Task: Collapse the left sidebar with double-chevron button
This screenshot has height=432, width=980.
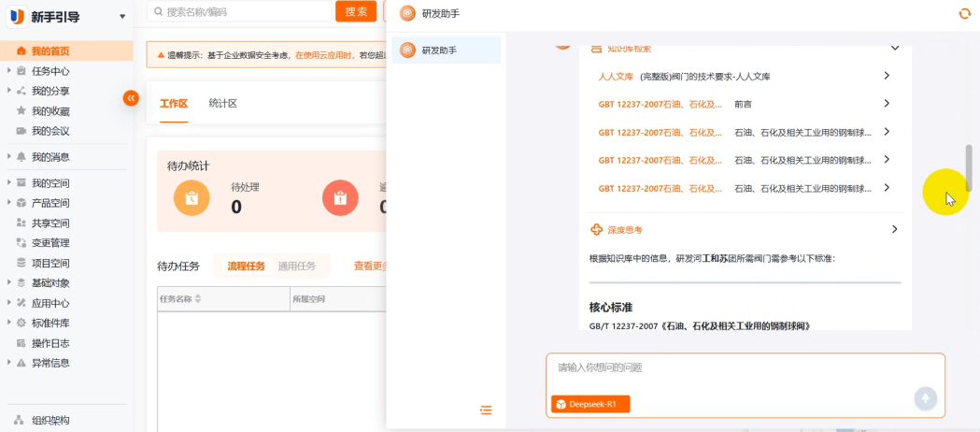Action: click(x=131, y=97)
